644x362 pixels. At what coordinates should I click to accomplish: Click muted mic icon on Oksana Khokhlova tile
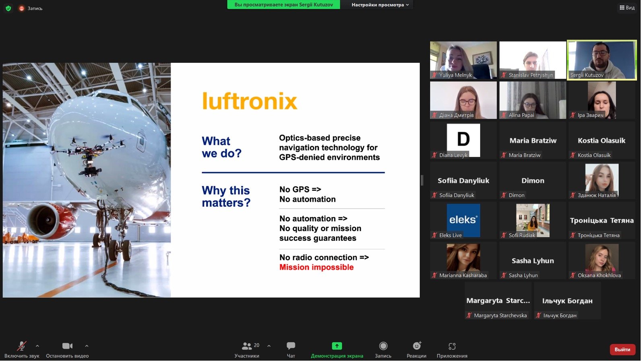pyautogui.click(x=573, y=275)
